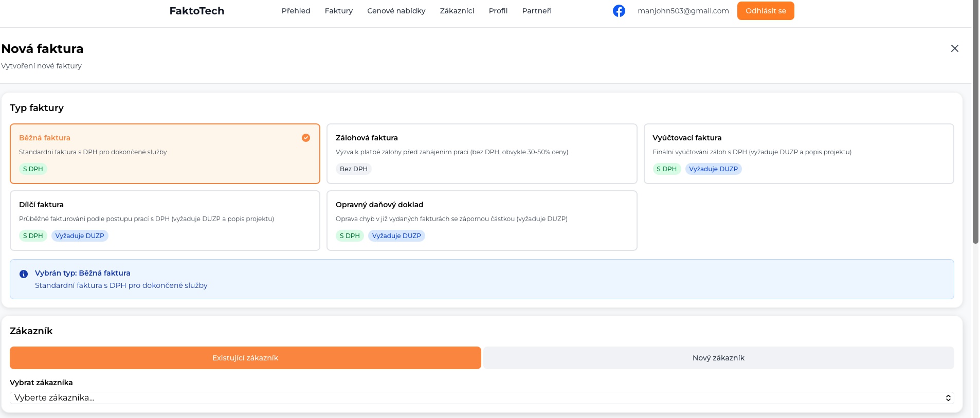Select Zálohová faktura invoice type
The height and width of the screenshot is (418, 980).
tap(482, 154)
